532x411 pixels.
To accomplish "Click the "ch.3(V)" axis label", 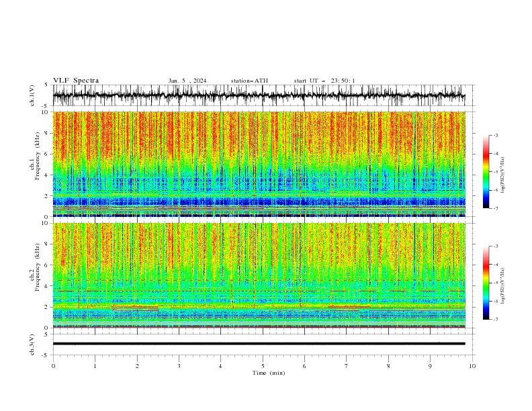I will click(x=32, y=345).
